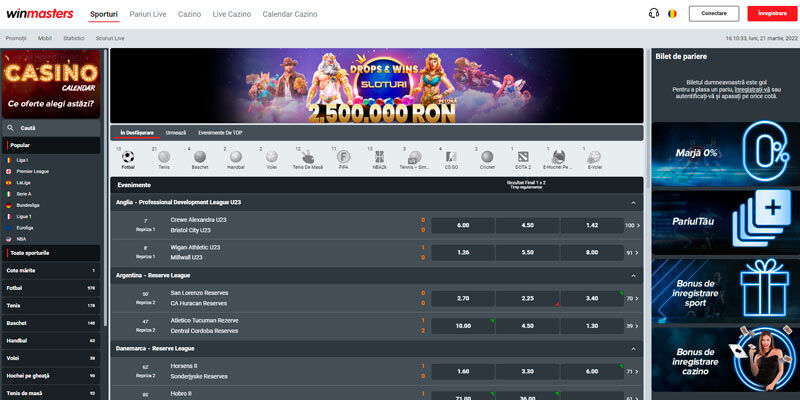Change language using Romanian flag icon
800x400 pixels.
tap(672, 14)
